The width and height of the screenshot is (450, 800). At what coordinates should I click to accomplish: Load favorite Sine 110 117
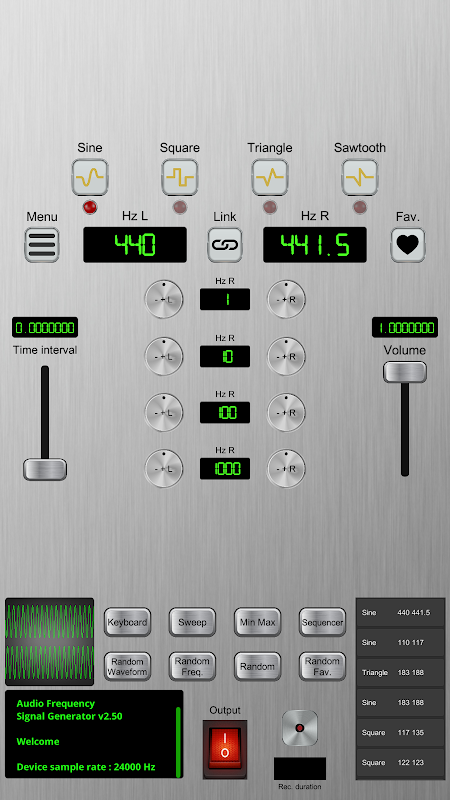pyautogui.click(x=401, y=642)
